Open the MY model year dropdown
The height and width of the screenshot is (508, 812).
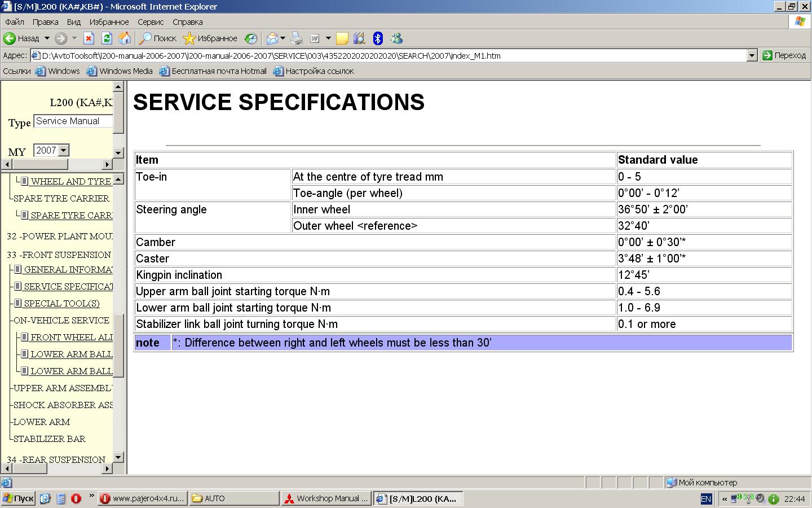coord(64,150)
